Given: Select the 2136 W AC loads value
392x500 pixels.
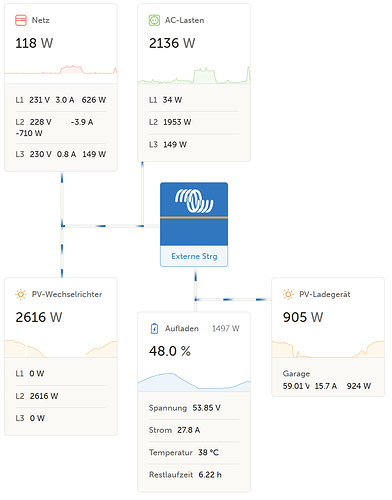Looking at the screenshot, I should click(172, 43).
